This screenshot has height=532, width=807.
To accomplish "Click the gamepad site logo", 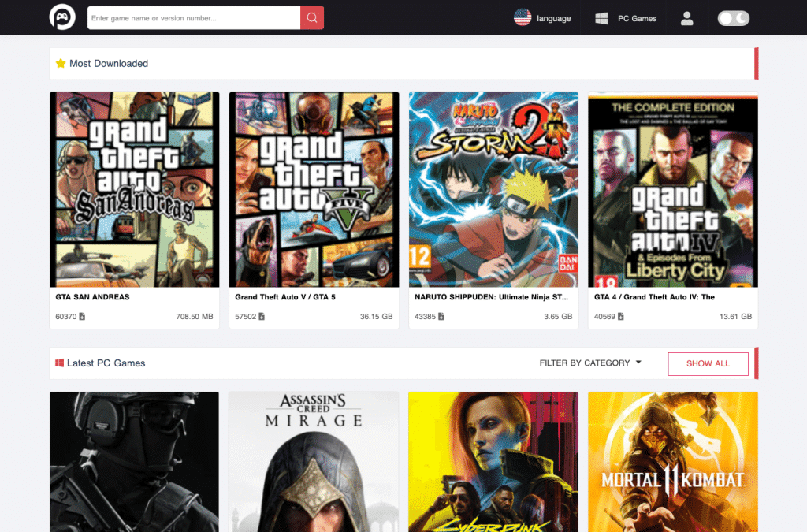I will click(62, 17).
